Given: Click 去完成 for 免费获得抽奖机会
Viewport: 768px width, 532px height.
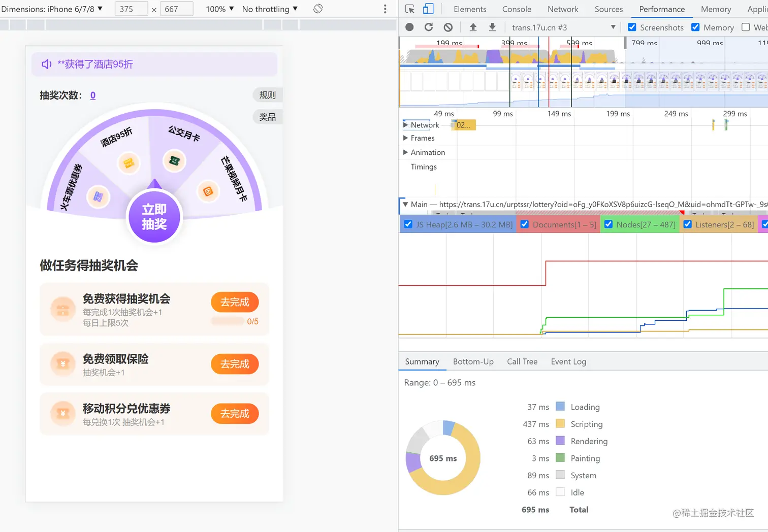Looking at the screenshot, I should click(x=235, y=302).
